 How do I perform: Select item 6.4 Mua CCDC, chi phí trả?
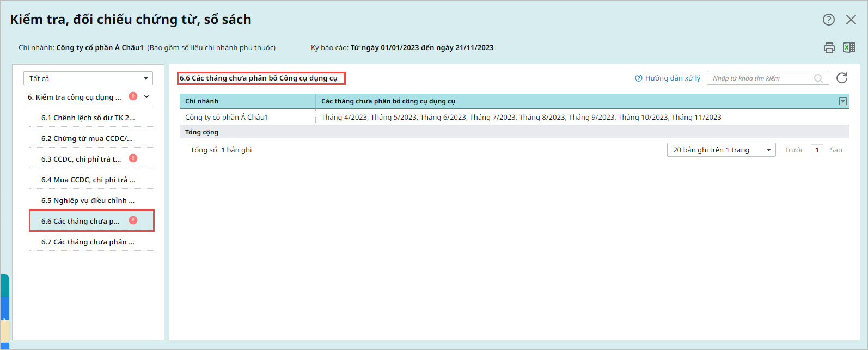(88, 180)
